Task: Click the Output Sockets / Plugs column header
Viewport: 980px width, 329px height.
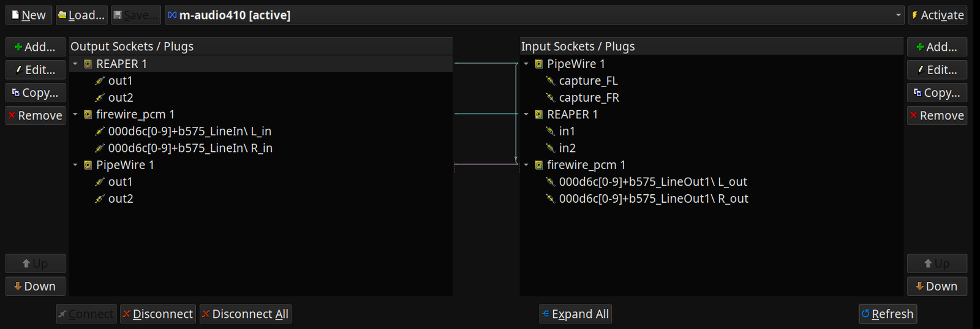Action: pos(261,47)
